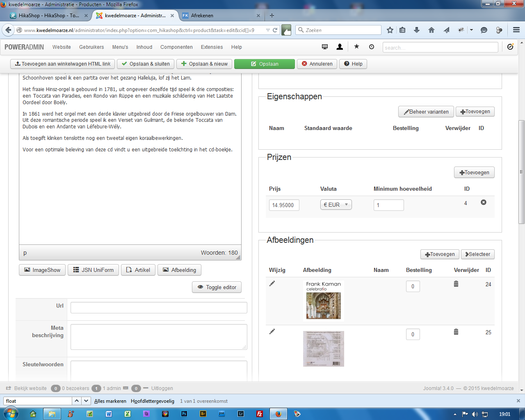The image size is (525, 420).
Task: Open the Componenten menu
Action: pos(176,47)
